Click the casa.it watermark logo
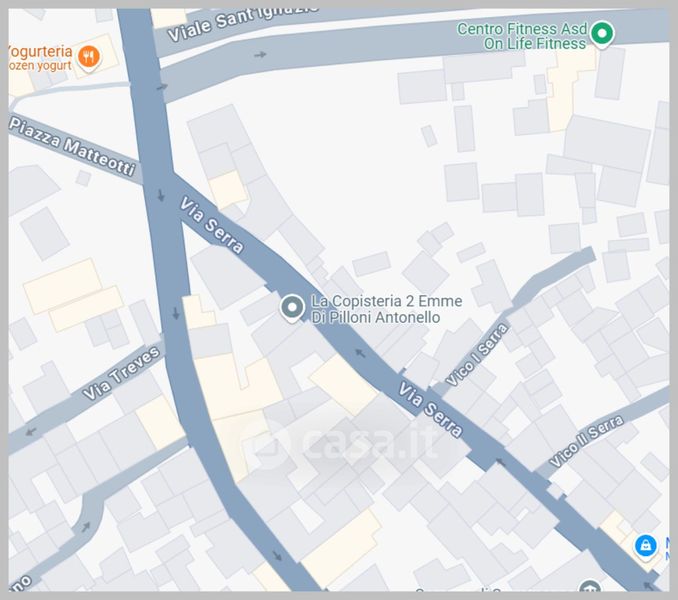Image resolution: width=678 pixels, height=600 pixels. coord(342,442)
